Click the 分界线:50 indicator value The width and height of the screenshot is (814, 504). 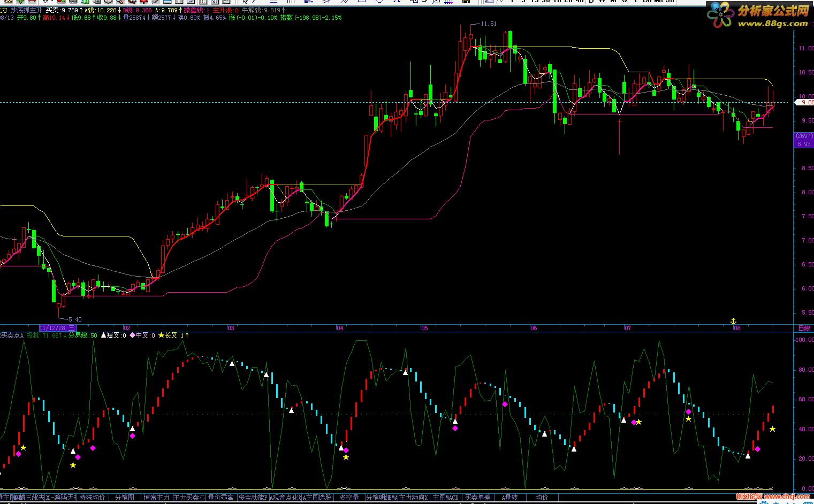[x=83, y=335]
